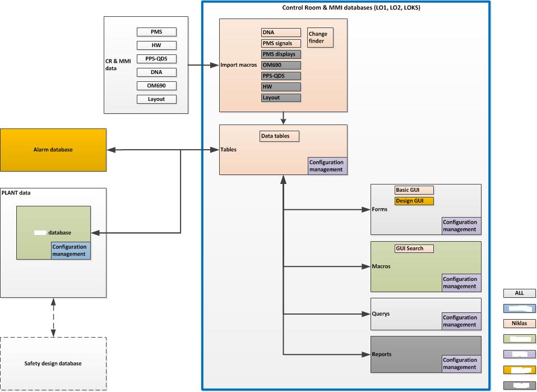Click the 'Tables' label

point(229,149)
